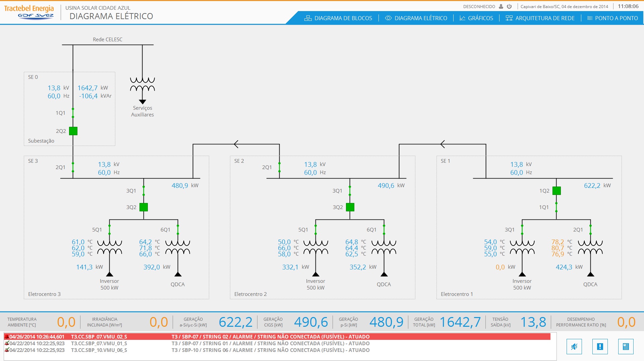Click the power logout icon
644x361 pixels.
(509, 6)
